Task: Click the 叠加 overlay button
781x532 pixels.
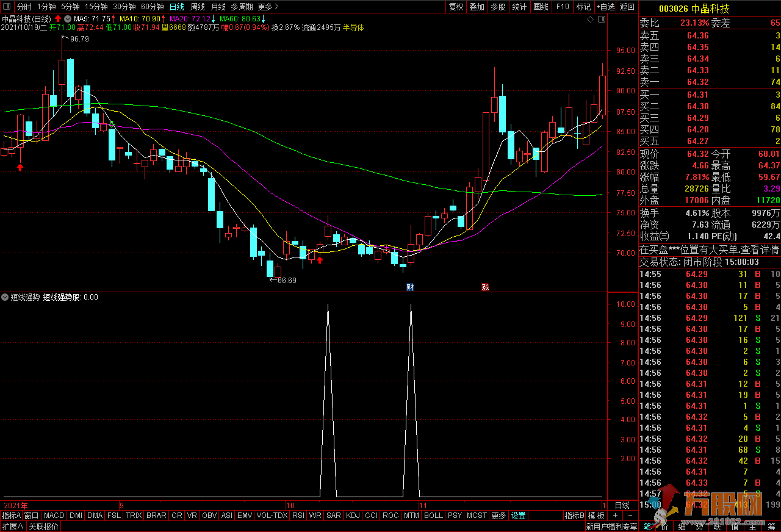Action: pos(477,7)
